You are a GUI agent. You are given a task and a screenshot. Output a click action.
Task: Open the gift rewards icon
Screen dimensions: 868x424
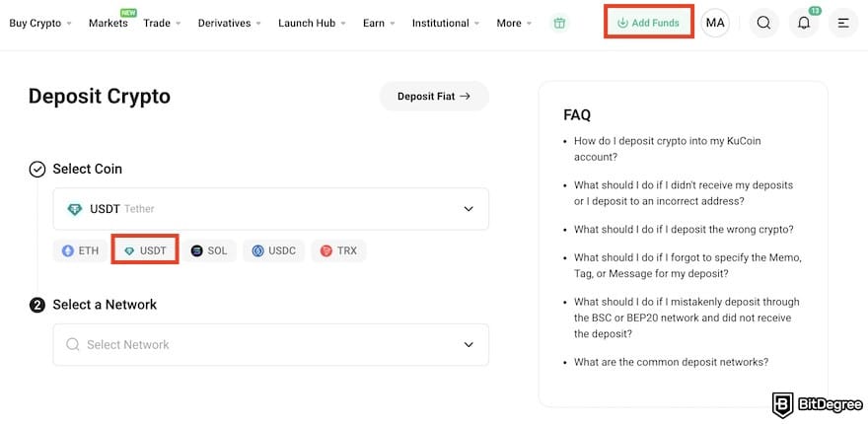point(559,24)
